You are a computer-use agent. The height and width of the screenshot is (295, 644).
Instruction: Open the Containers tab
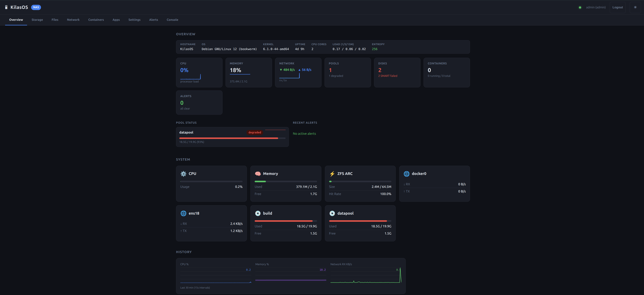[x=96, y=20]
